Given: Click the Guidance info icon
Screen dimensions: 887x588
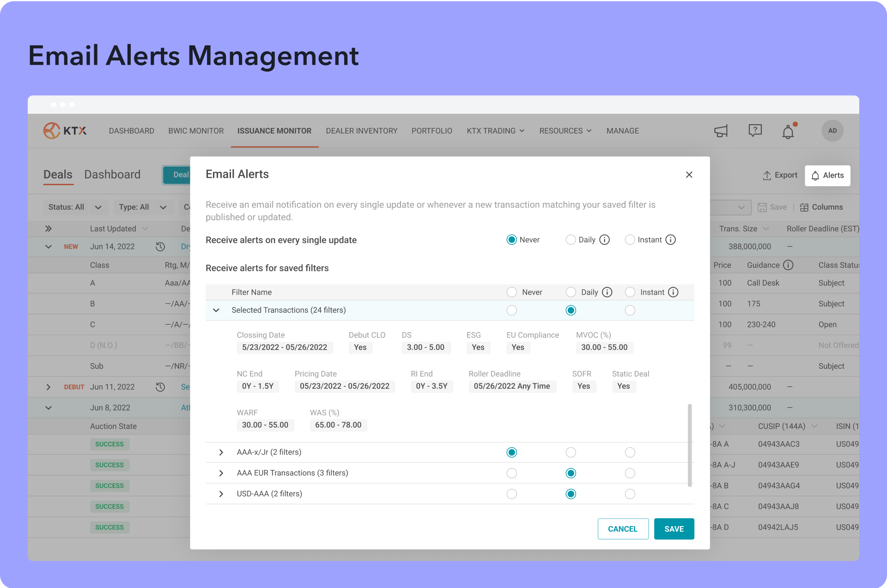Looking at the screenshot, I should (x=788, y=265).
